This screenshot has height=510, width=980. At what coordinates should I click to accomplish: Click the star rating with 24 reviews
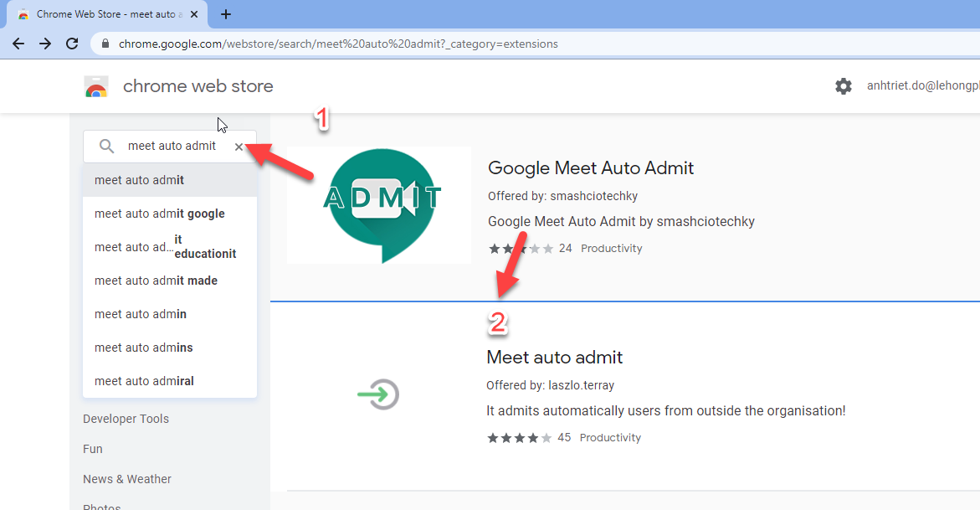(x=521, y=249)
